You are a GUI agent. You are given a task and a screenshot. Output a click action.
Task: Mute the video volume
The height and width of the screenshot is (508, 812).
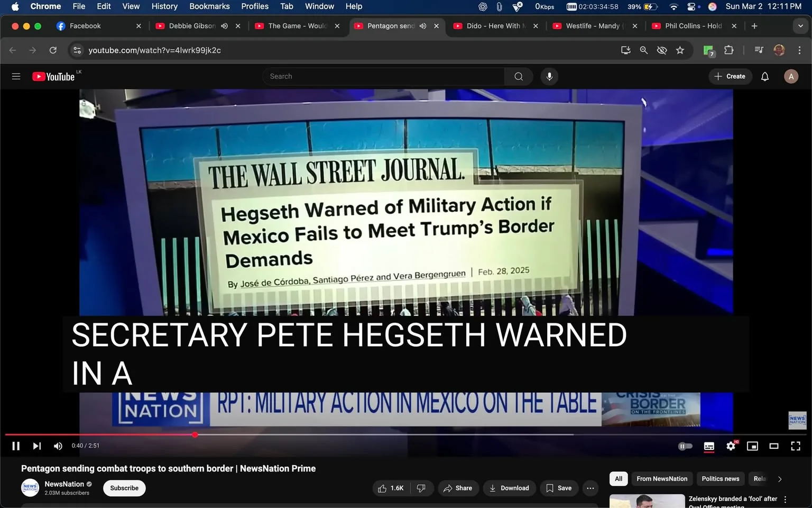[x=58, y=446]
